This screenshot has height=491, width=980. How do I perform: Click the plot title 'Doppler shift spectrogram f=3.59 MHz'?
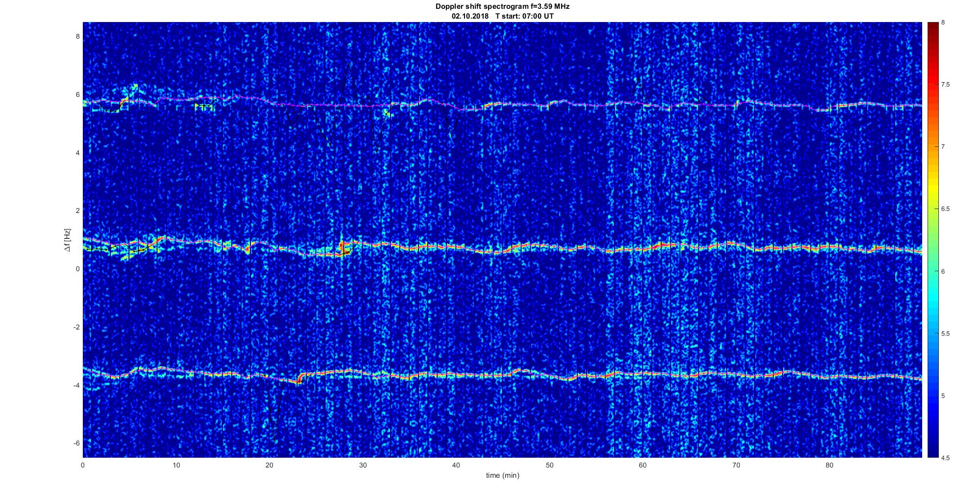coord(502,6)
